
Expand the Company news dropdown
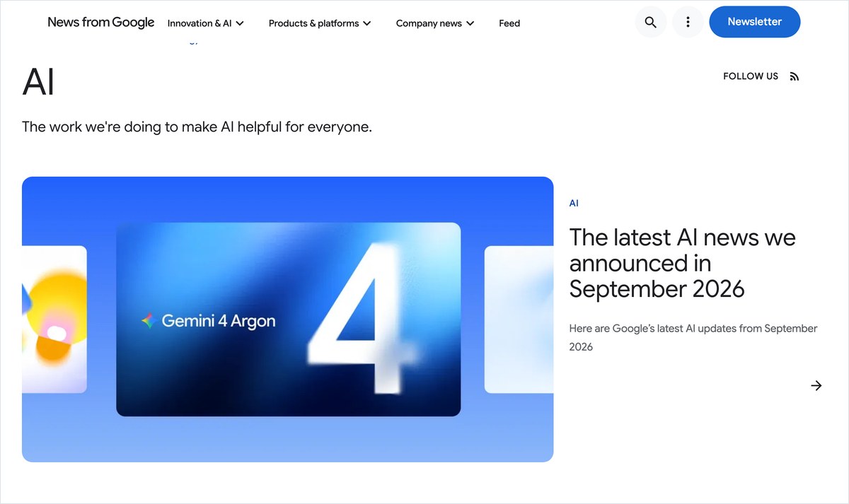pos(435,23)
